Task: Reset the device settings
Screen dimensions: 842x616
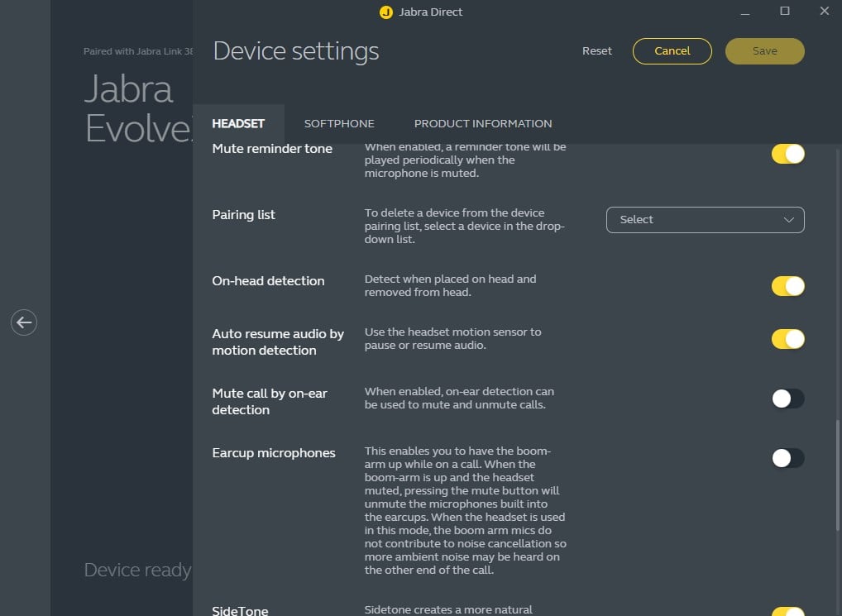Action: point(597,51)
